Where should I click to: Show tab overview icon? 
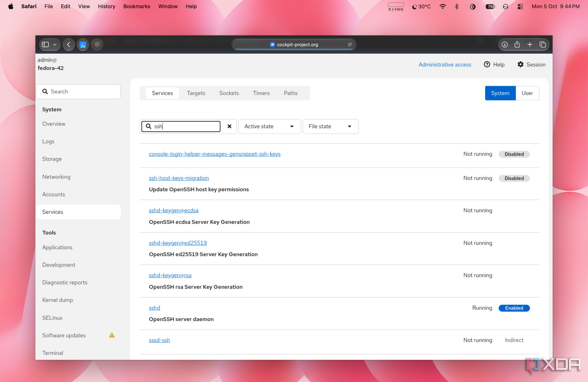[x=543, y=44]
